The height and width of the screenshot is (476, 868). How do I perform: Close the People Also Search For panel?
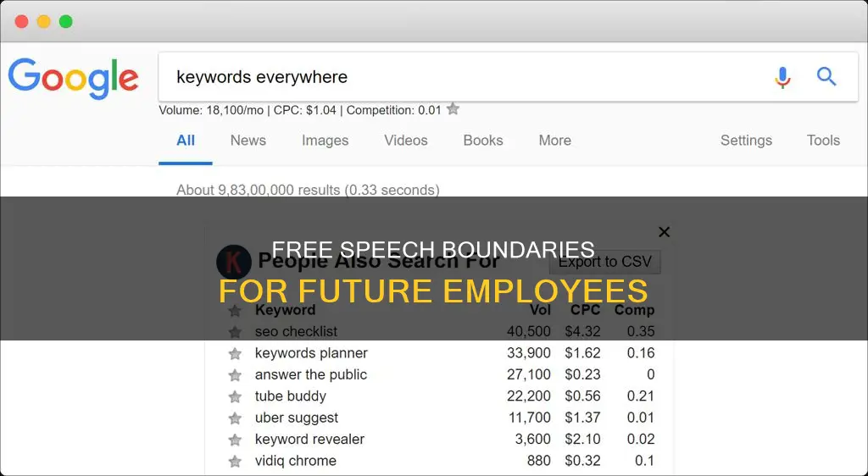click(665, 231)
